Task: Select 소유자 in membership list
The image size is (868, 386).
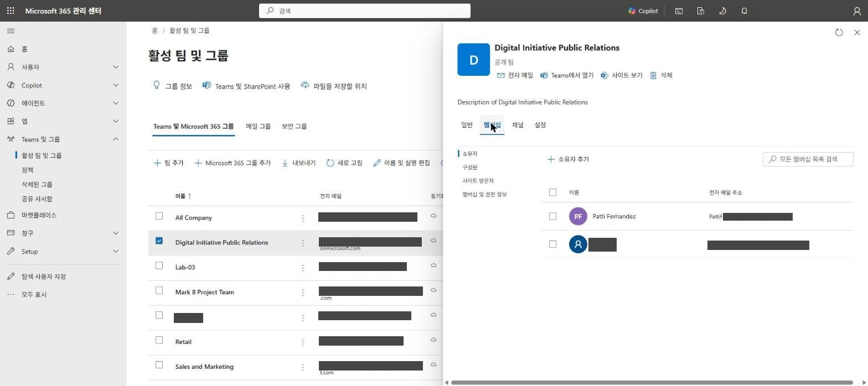Action: coord(469,154)
